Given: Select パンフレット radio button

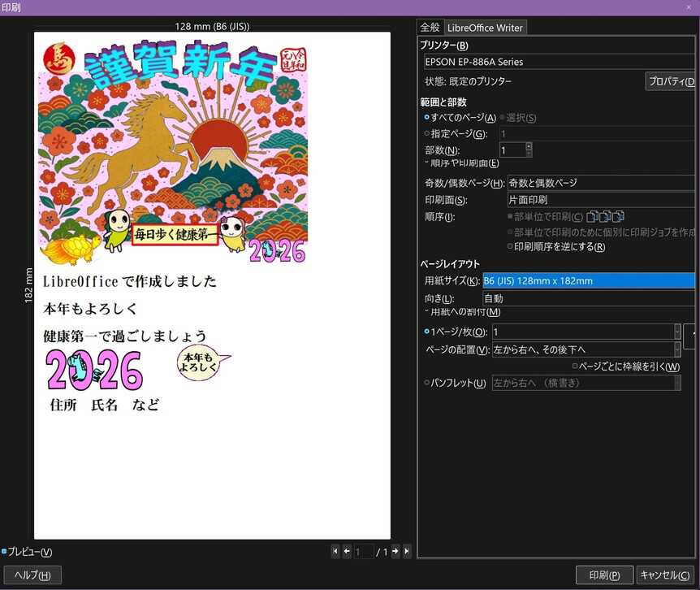Looking at the screenshot, I should coord(427,383).
